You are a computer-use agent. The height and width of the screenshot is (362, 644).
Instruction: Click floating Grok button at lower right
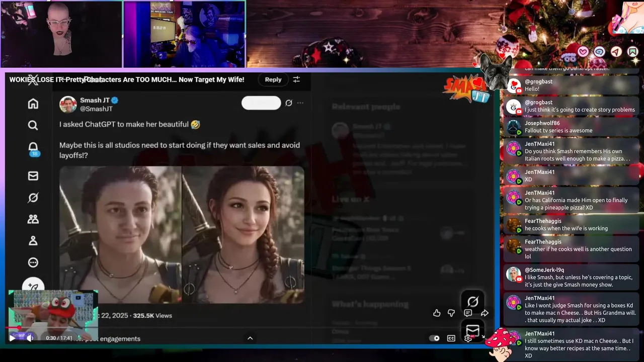pos(472,301)
